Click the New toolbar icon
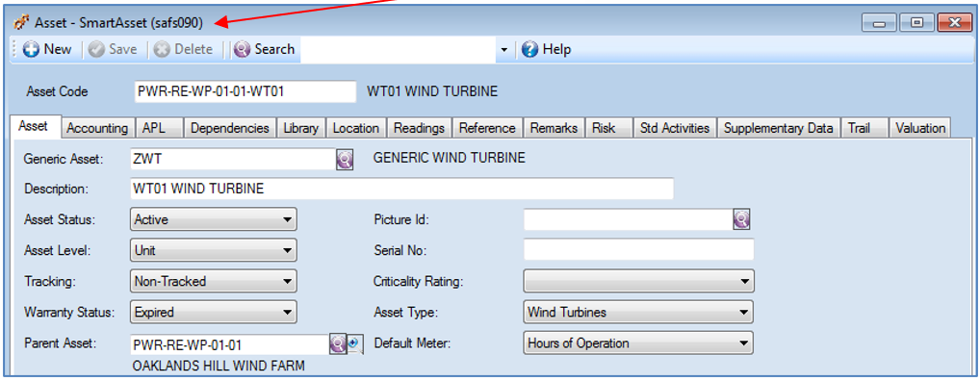 click(31, 49)
